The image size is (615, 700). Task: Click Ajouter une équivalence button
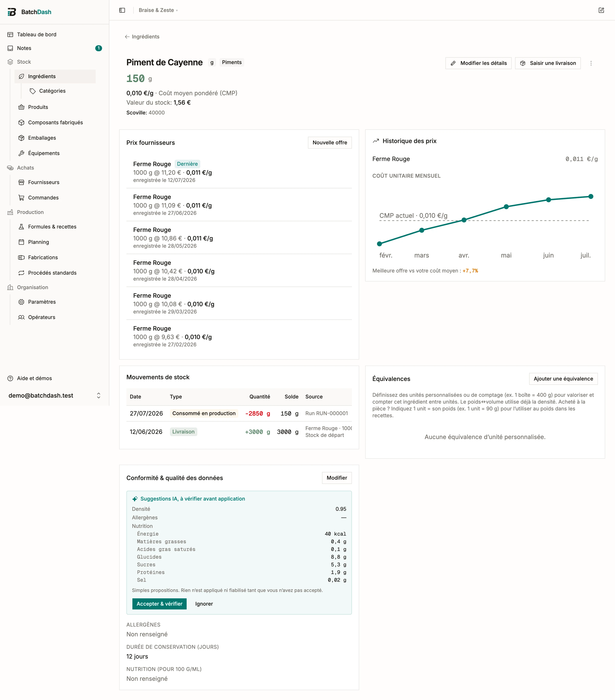click(563, 379)
